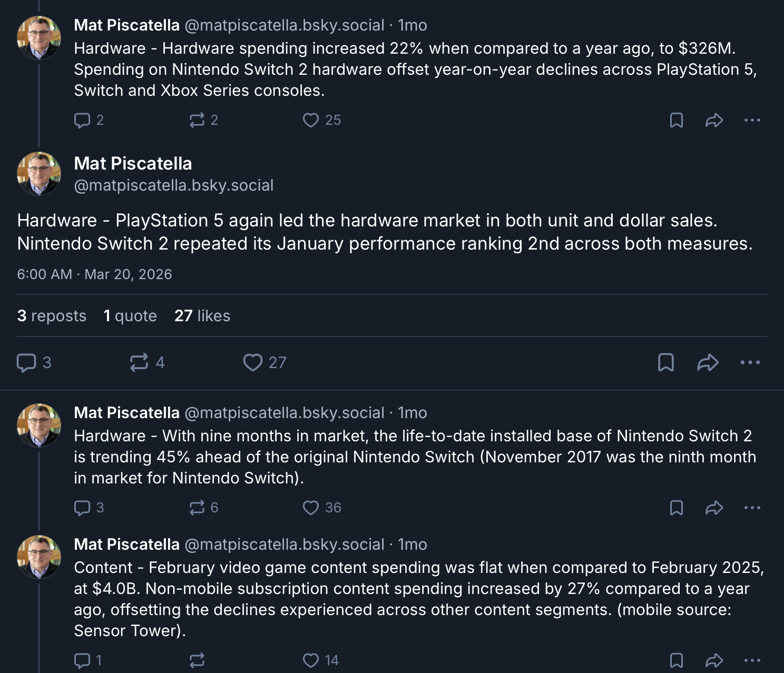This screenshot has width=784, height=673.
Task: Bookmark the Switch 2 installed base post
Action: (x=676, y=508)
